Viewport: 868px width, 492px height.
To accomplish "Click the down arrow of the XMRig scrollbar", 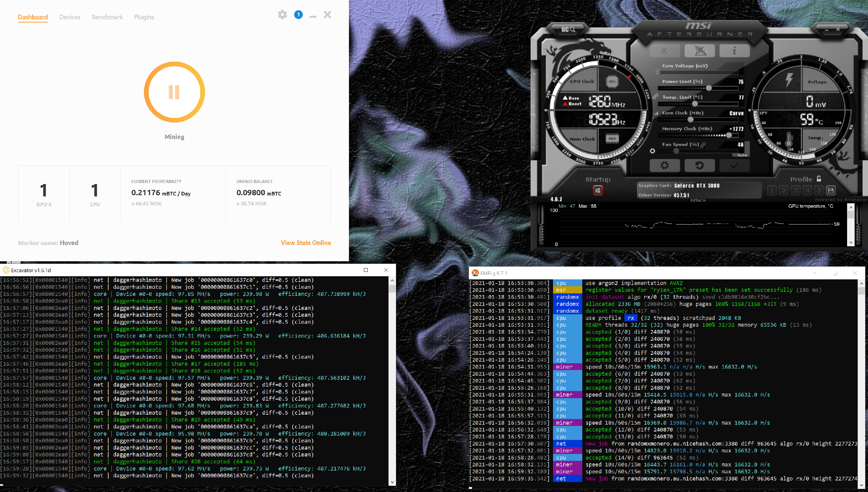I will tap(861, 485).
